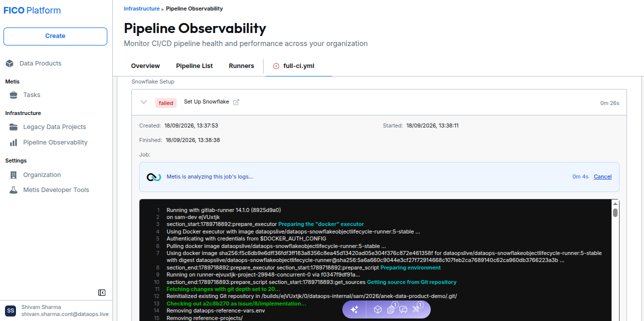
Task: Click the Snowflake Setup stage label
Action: [153, 81]
